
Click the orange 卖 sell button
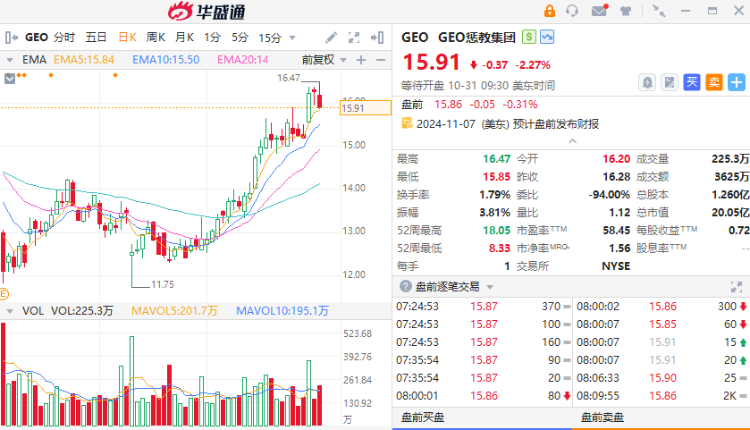pos(714,83)
